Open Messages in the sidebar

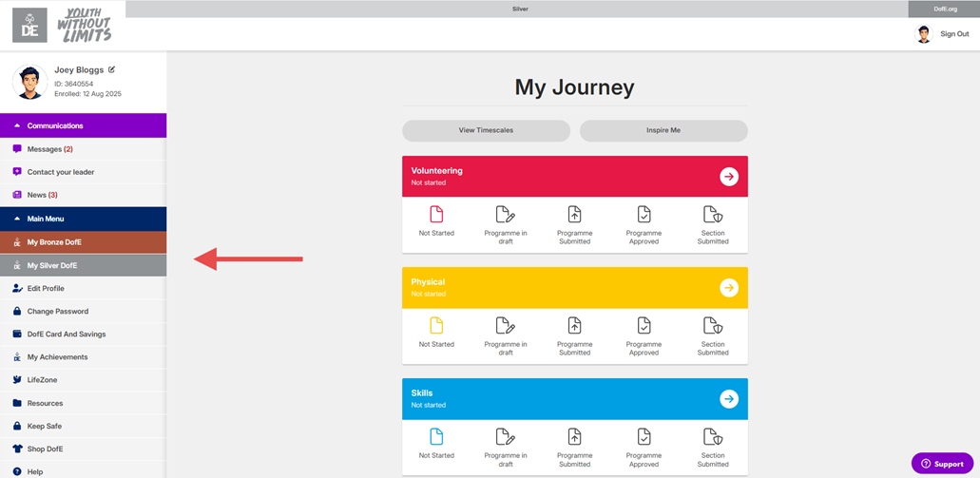[x=45, y=149]
